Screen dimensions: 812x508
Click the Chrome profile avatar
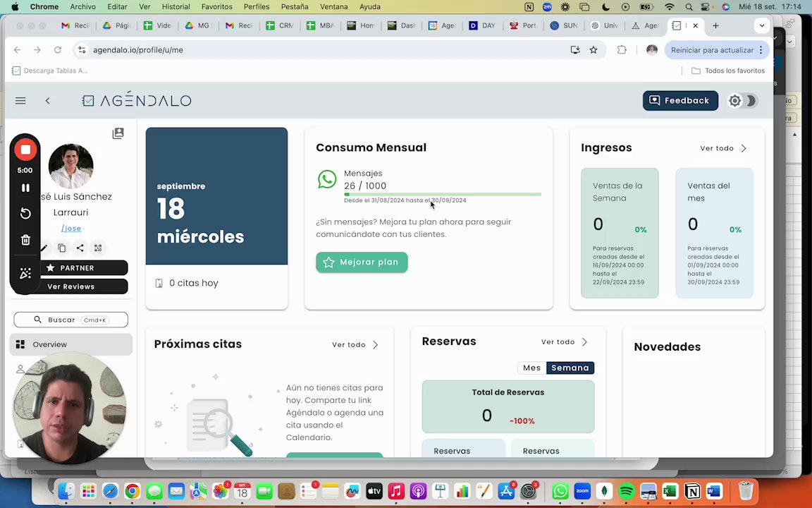click(x=652, y=50)
